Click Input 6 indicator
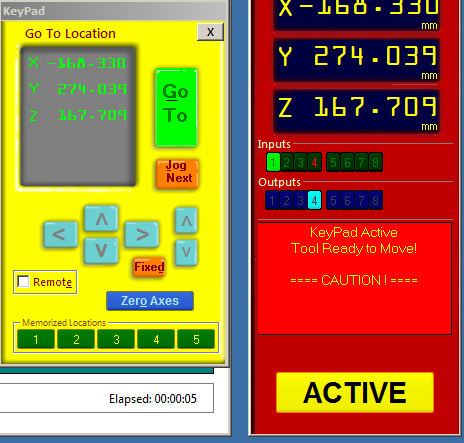464x443 pixels. (x=347, y=162)
